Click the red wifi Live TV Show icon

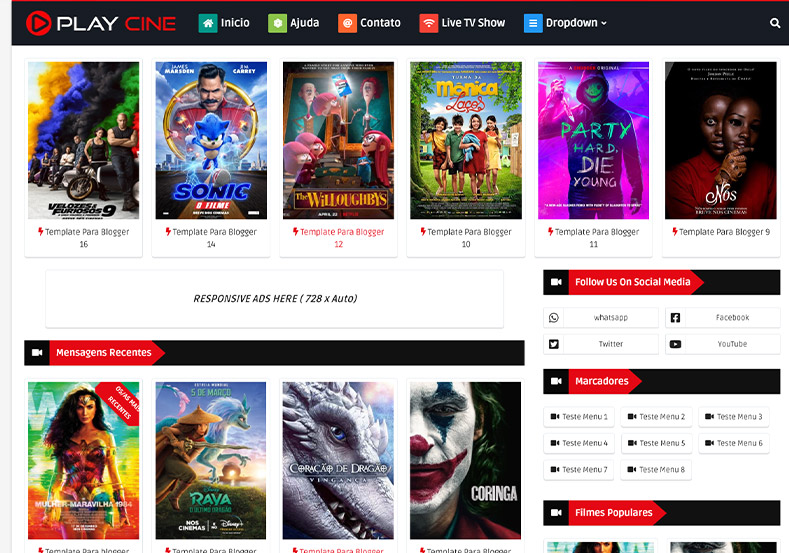[x=429, y=23]
